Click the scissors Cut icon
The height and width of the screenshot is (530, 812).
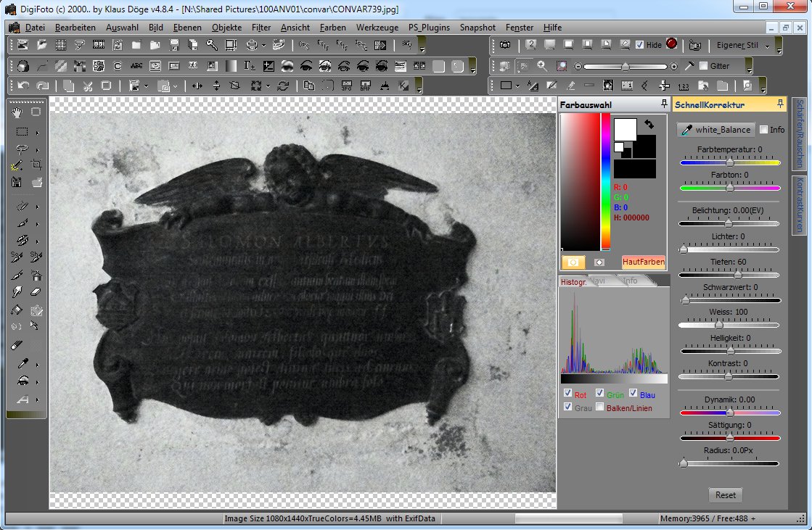pos(88,86)
